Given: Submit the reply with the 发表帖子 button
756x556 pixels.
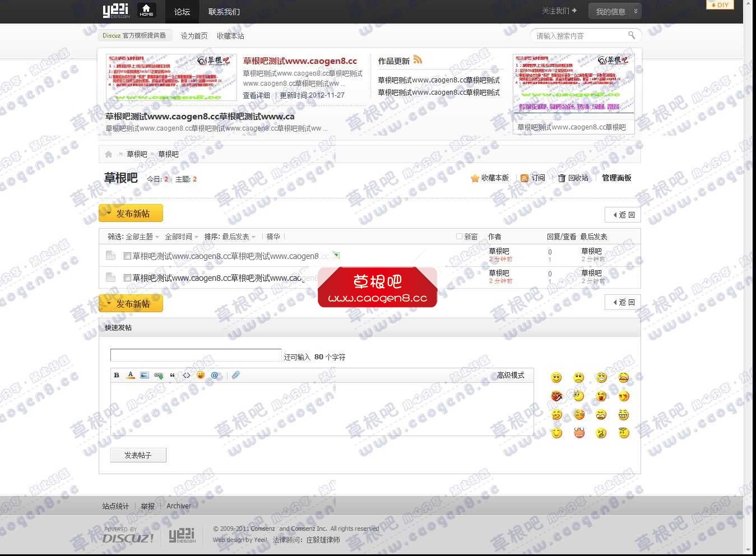Looking at the screenshot, I should click(x=138, y=455).
